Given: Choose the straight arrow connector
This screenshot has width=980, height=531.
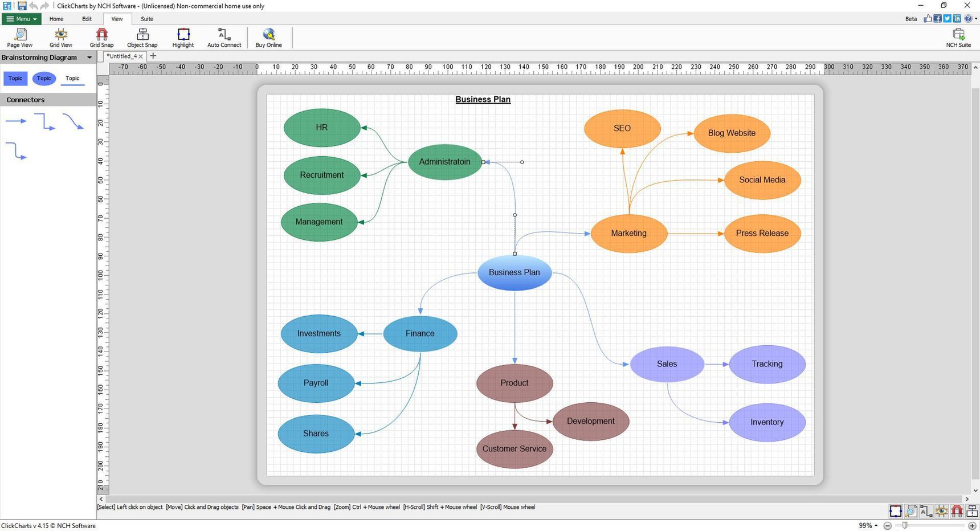Looking at the screenshot, I should pos(16,121).
